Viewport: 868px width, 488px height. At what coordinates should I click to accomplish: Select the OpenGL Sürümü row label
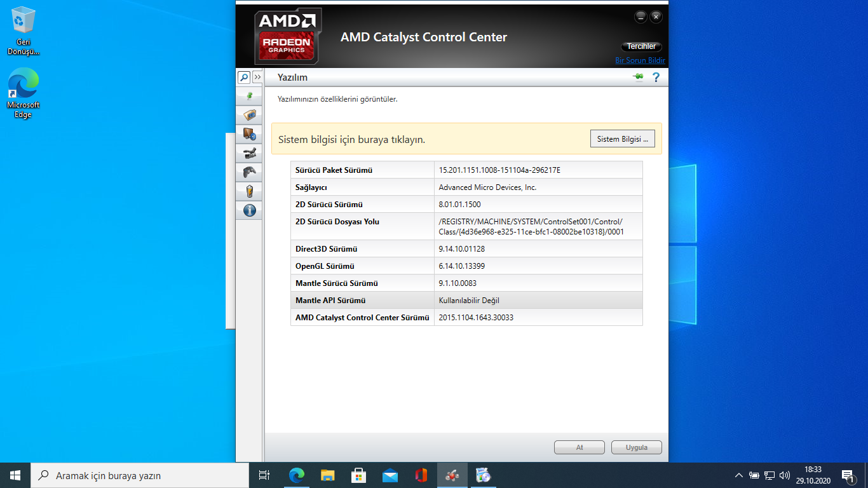[x=325, y=266]
